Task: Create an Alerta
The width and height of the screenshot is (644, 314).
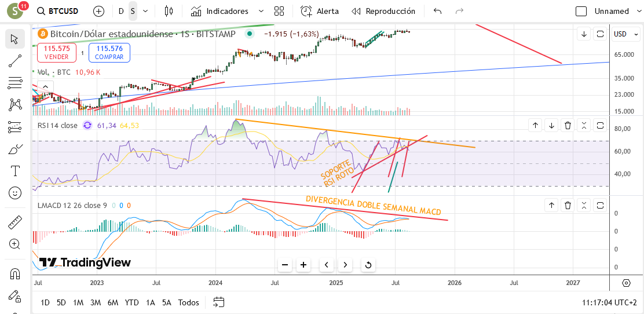Action: [320, 11]
